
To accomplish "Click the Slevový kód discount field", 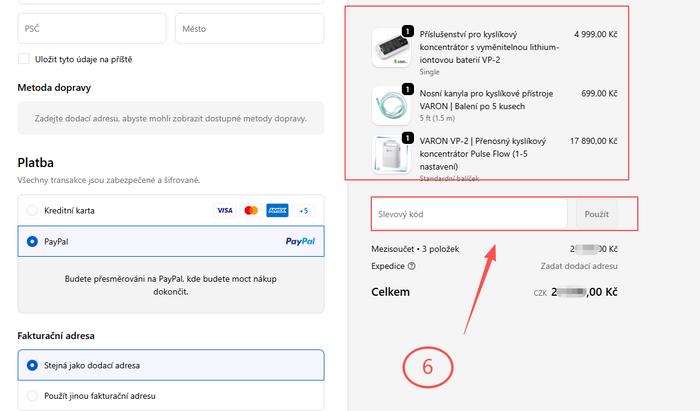I will point(469,214).
